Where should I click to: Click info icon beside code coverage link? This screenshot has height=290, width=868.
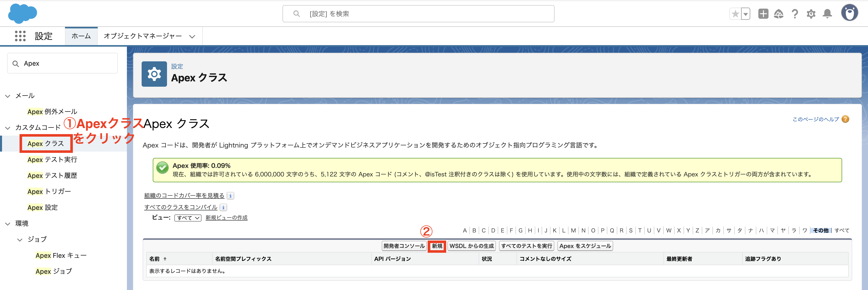click(x=230, y=196)
